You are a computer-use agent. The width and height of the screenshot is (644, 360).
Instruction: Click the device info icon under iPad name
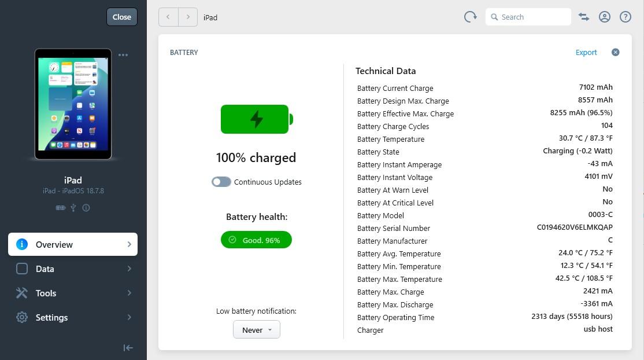click(x=86, y=208)
